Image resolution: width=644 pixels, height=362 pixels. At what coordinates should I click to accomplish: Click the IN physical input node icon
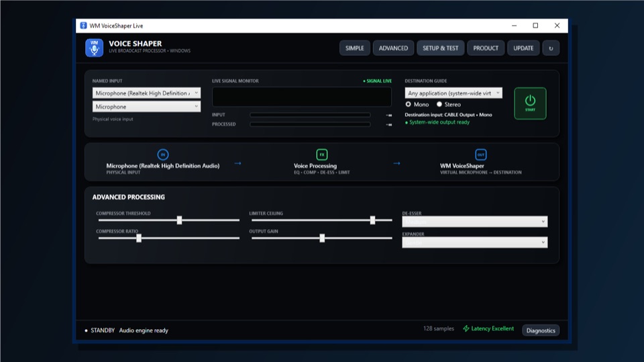162,154
